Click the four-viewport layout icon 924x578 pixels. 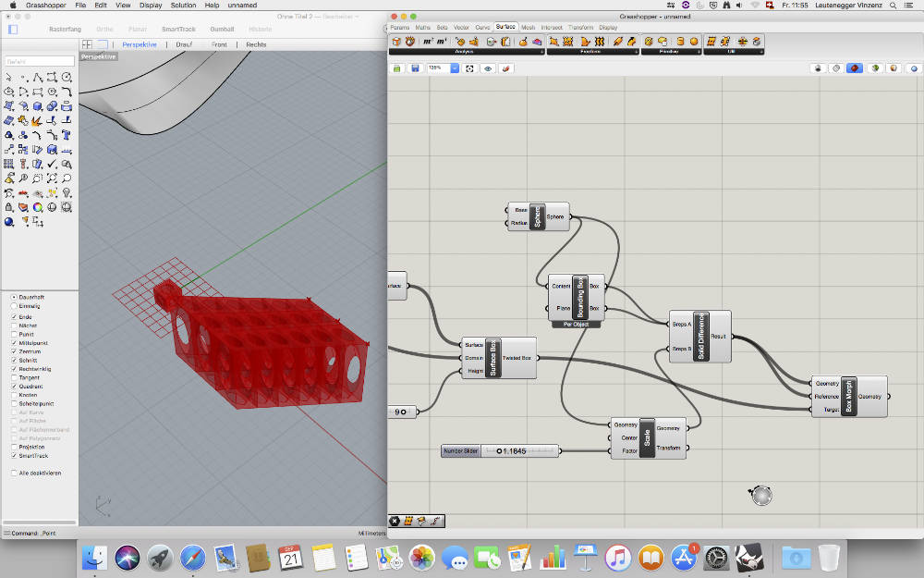(87, 44)
